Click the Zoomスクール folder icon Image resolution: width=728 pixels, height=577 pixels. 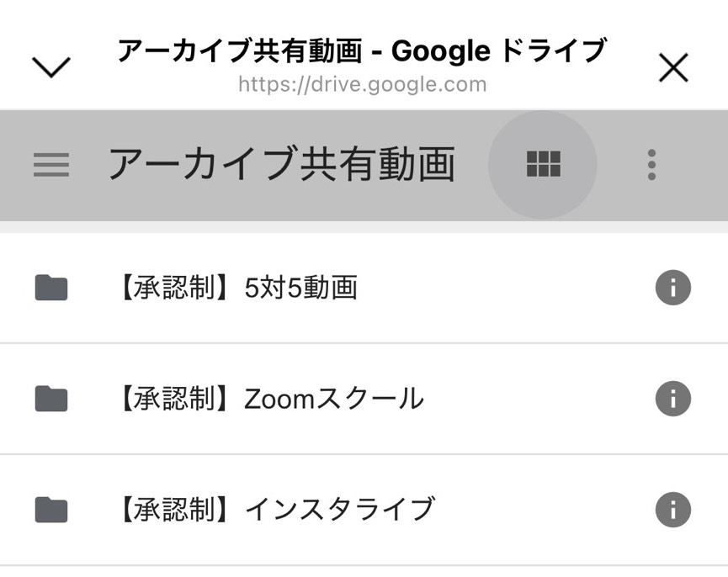pos(51,399)
